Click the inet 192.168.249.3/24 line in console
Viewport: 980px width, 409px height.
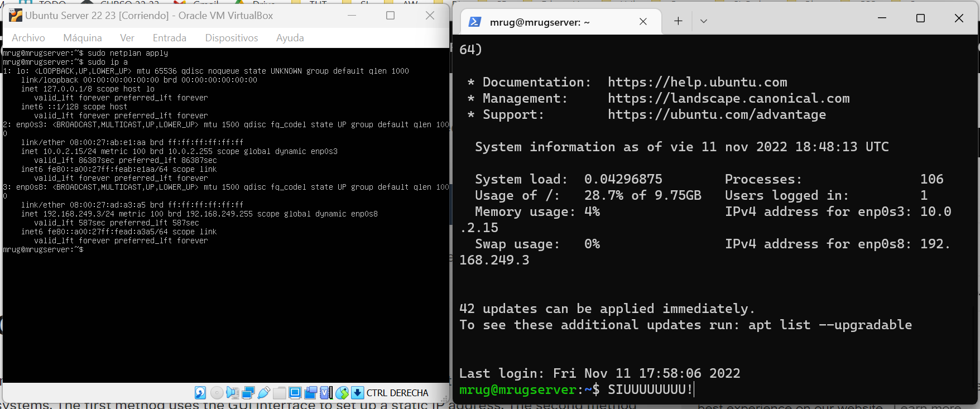[x=199, y=214]
